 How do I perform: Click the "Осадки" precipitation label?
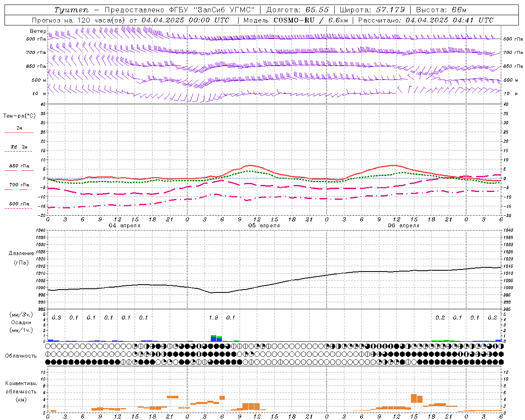[21, 323]
